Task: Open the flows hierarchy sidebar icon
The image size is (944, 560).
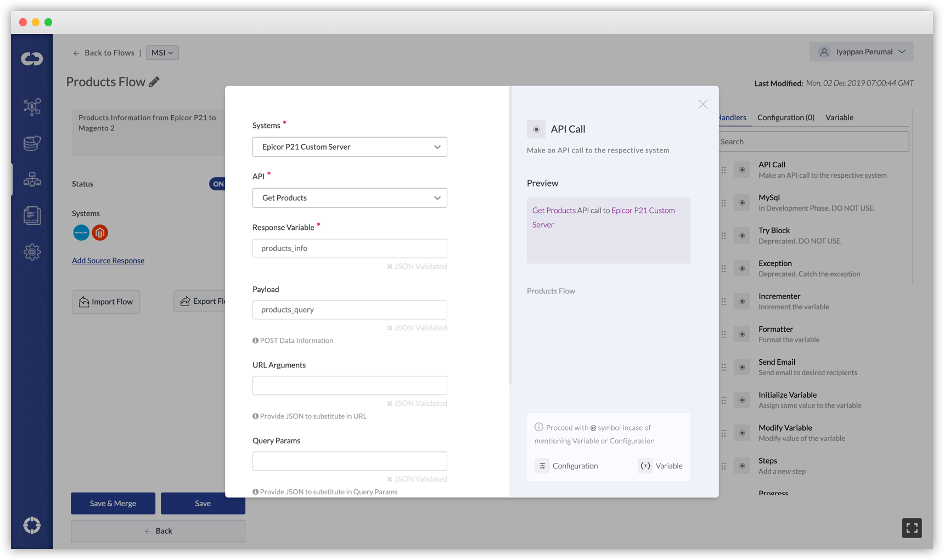Action: coord(32,179)
